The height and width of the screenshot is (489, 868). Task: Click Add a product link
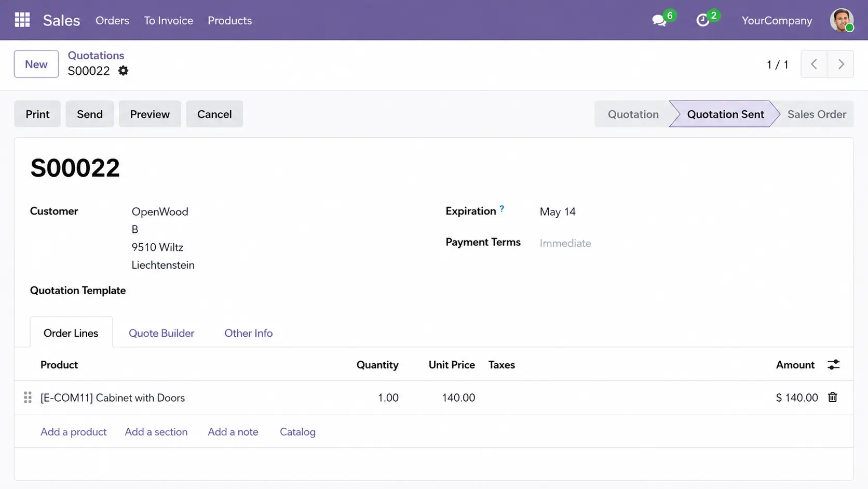point(73,432)
